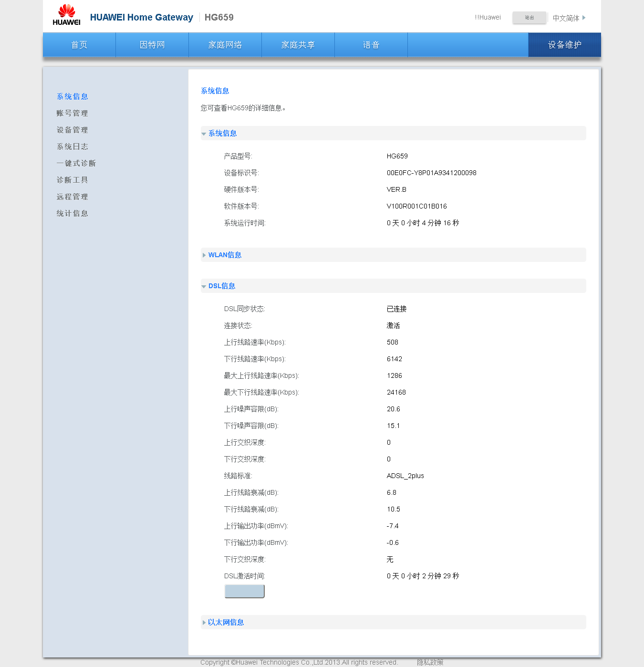Click the DSL activation time 0 天 0 小时 2 分钟 29 秒
This screenshot has width=644, height=667.
(423, 576)
